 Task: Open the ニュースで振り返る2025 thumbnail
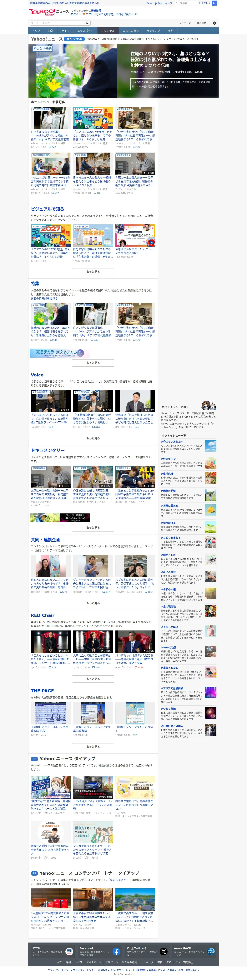[135, 236]
